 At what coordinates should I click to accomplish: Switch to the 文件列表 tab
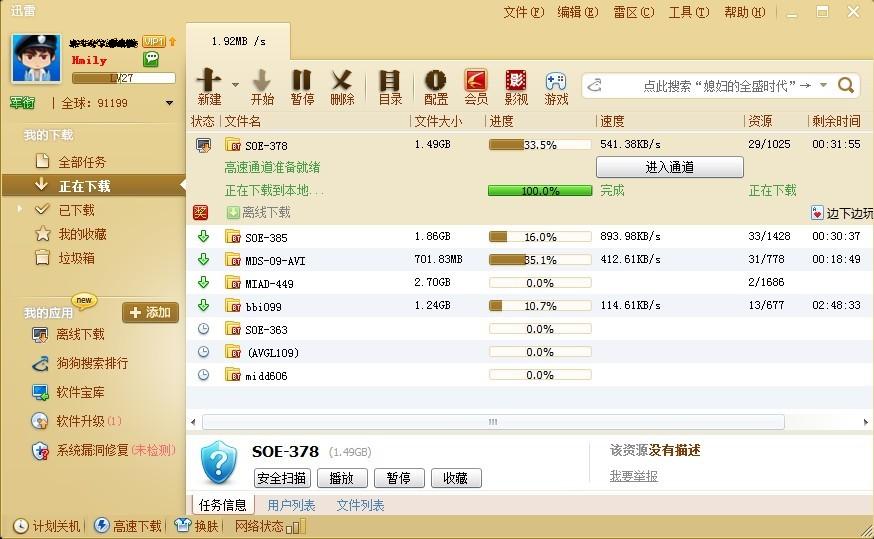pyautogui.click(x=360, y=506)
